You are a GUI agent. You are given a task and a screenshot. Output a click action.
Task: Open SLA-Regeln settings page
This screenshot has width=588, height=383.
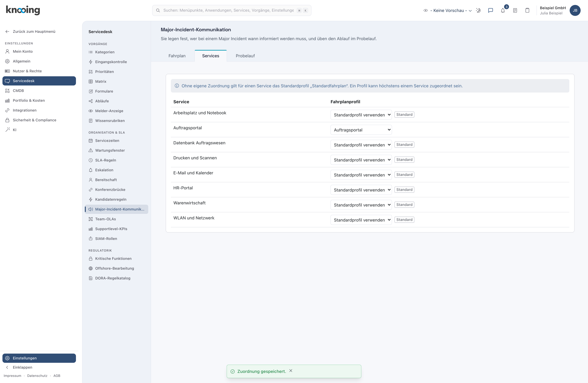coord(116,160)
